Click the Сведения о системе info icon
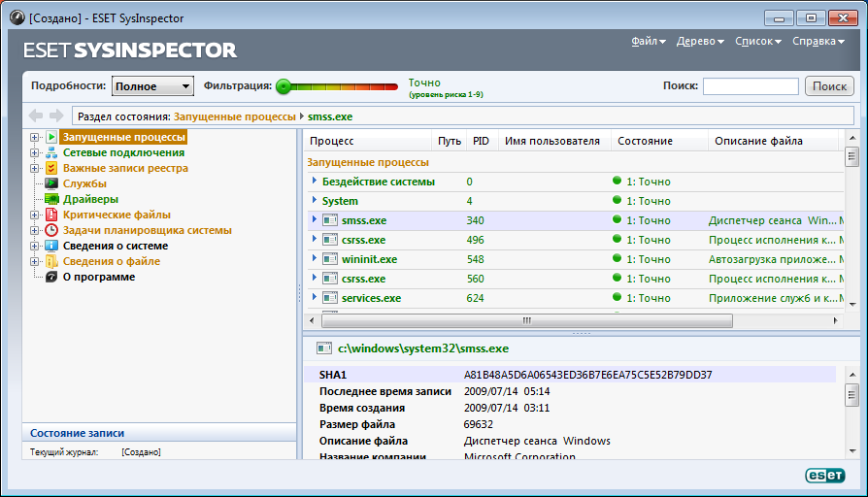This screenshot has width=868, height=497. click(x=51, y=246)
